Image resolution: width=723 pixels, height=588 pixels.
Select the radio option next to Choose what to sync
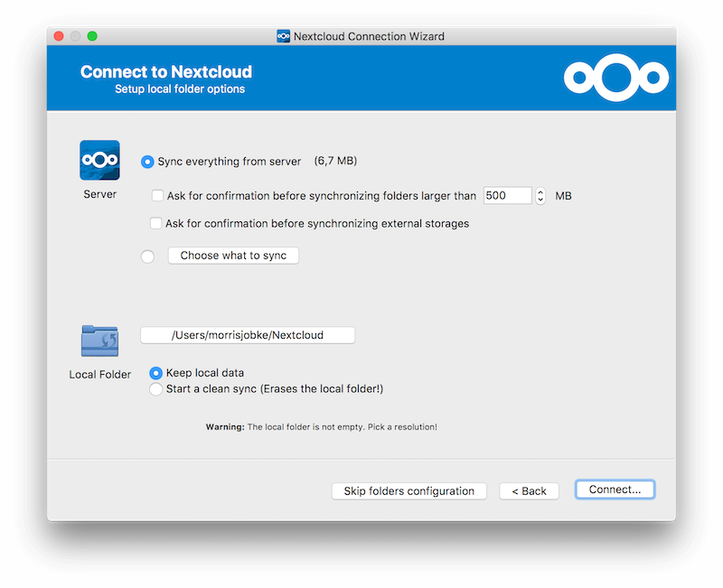point(146,256)
